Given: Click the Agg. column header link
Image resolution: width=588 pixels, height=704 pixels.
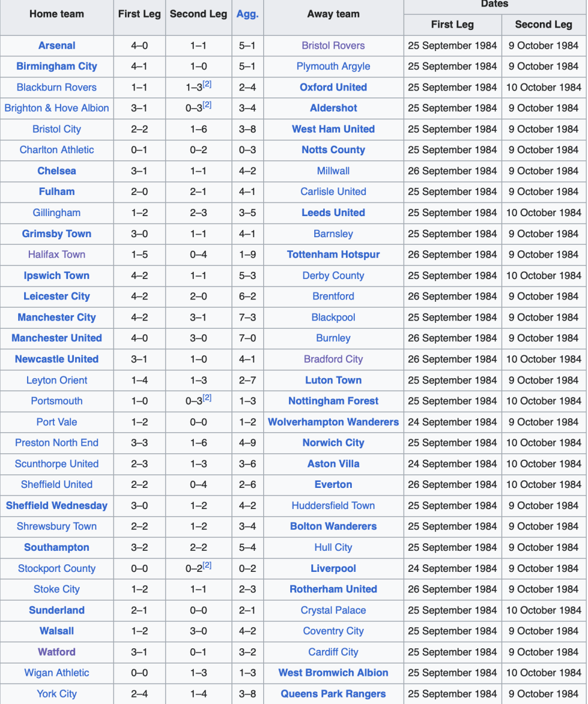Looking at the screenshot, I should point(247,15).
